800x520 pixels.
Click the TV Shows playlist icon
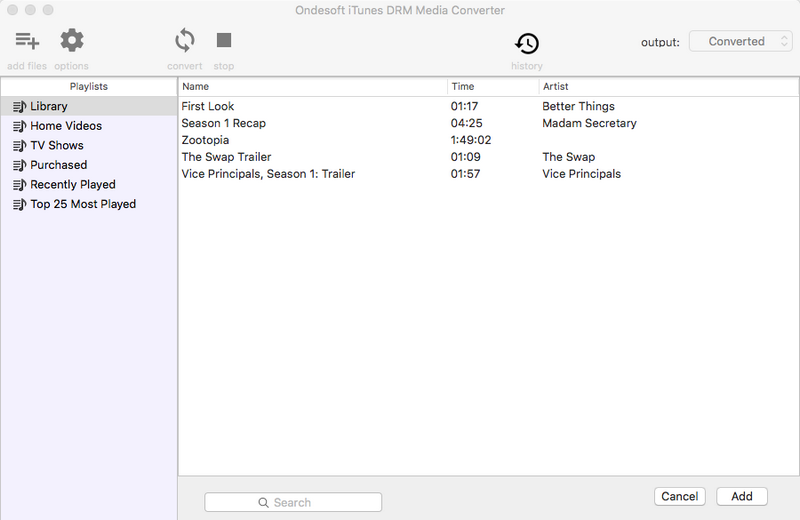tap(19, 145)
